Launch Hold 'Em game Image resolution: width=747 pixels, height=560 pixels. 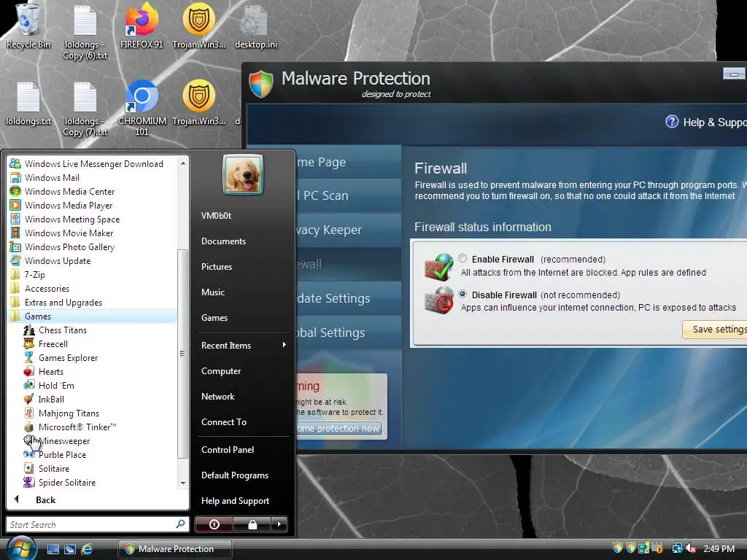(56, 385)
